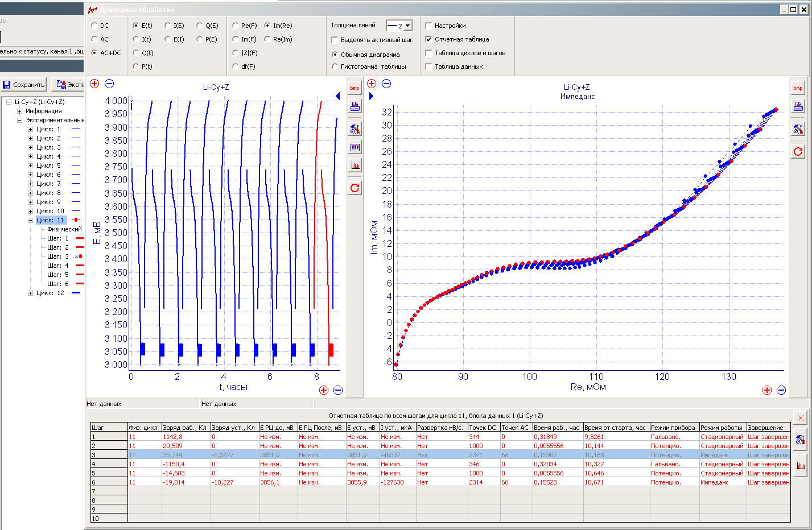Click the blue line color for Цикл: 1

pos(76,129)
